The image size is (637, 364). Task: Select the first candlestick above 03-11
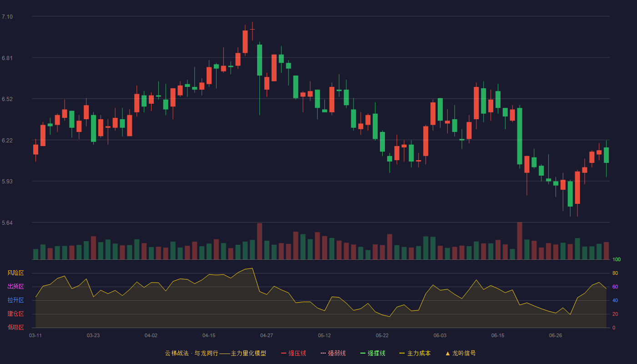[35, 150]
